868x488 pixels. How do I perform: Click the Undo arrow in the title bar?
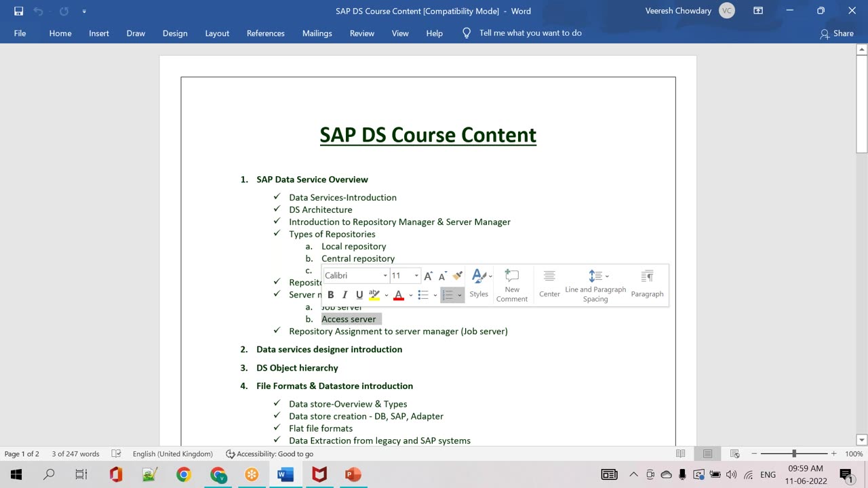coord(39,11)
